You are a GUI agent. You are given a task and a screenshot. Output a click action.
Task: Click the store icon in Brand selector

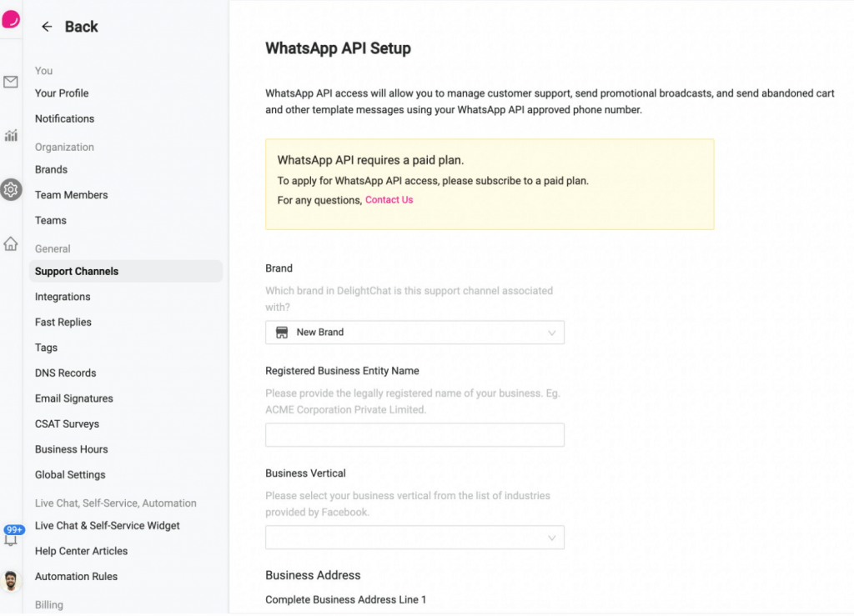tap(282, 333)
